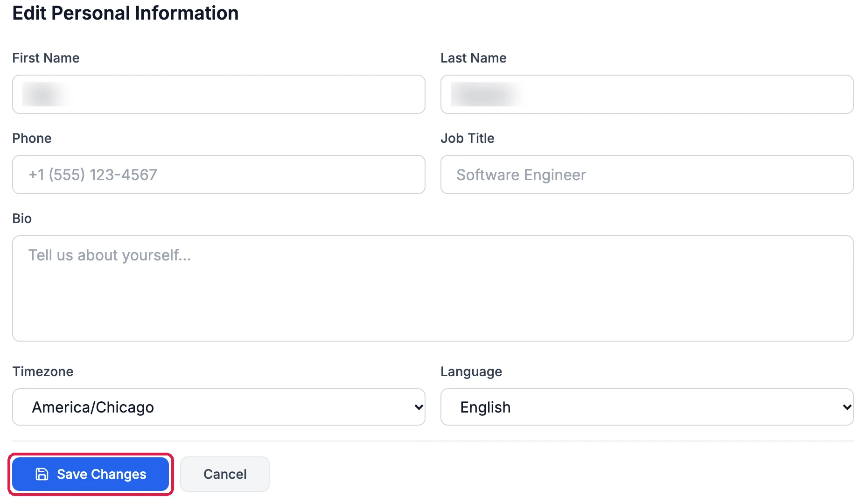Click the Last Name label
The image size is (866, 504).
click(x=473, y=58)
